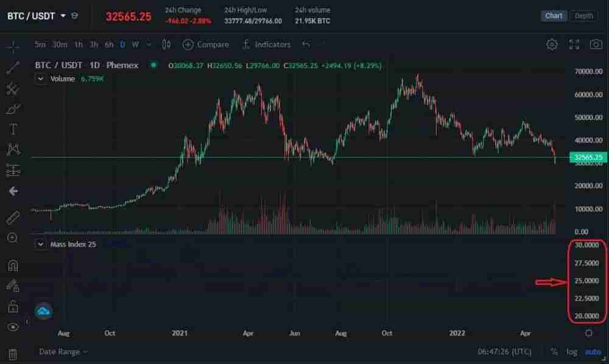Open chart settings gear icon
This screenshot has width=609, height=364.
tap(552, 44)
